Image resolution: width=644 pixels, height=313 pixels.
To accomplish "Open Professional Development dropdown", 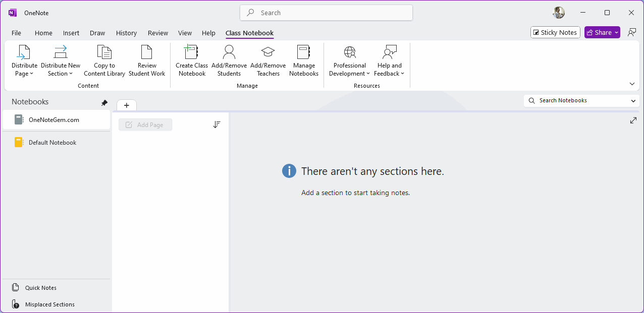I will point(350,60).
